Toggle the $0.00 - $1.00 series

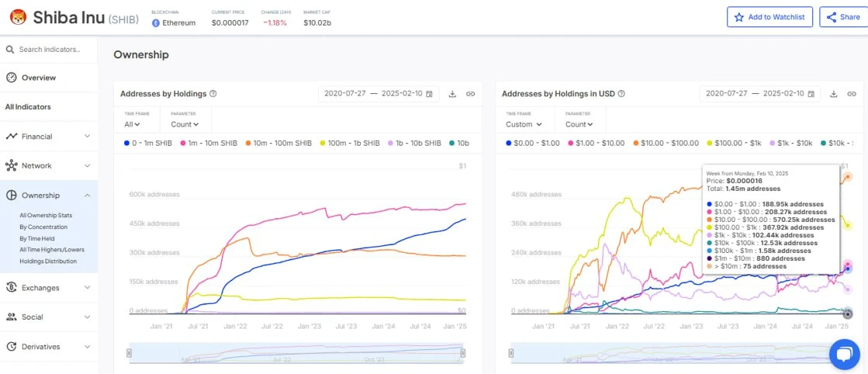531,143
